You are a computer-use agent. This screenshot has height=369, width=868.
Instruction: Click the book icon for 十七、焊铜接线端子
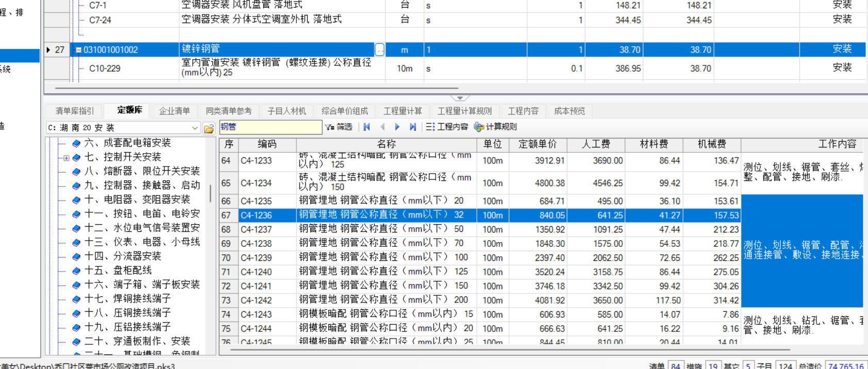[76, 299]
